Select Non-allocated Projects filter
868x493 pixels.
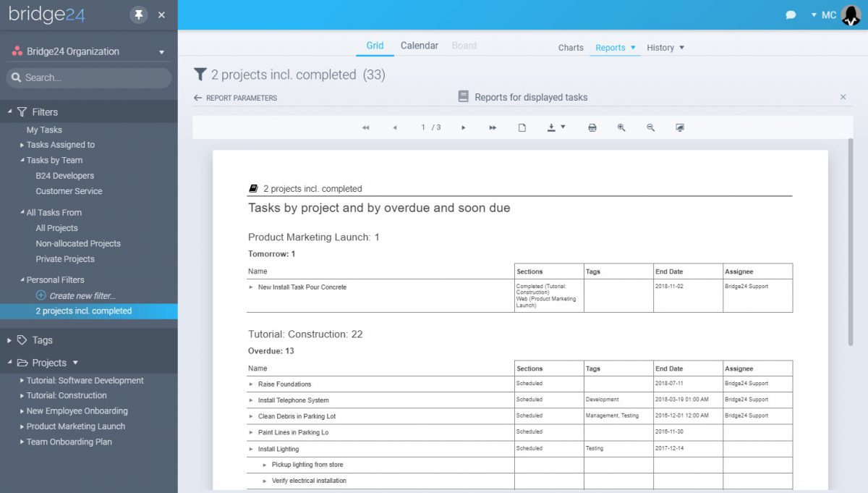coord(78,244)
